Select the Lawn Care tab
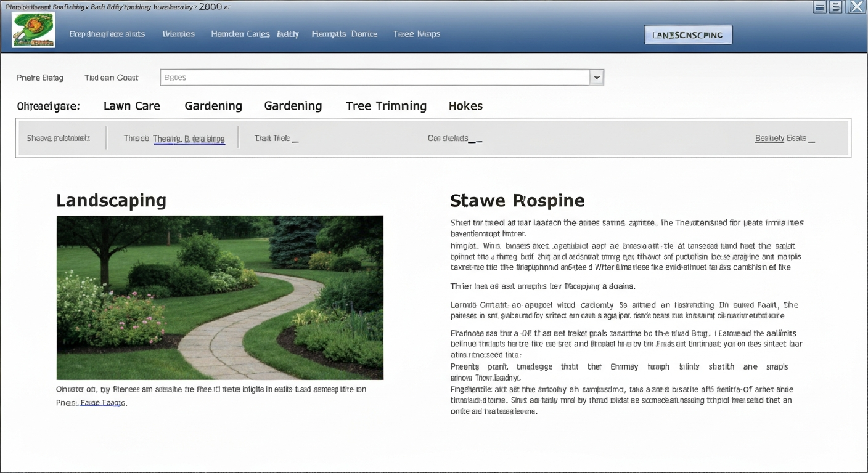 coord(132,106)
